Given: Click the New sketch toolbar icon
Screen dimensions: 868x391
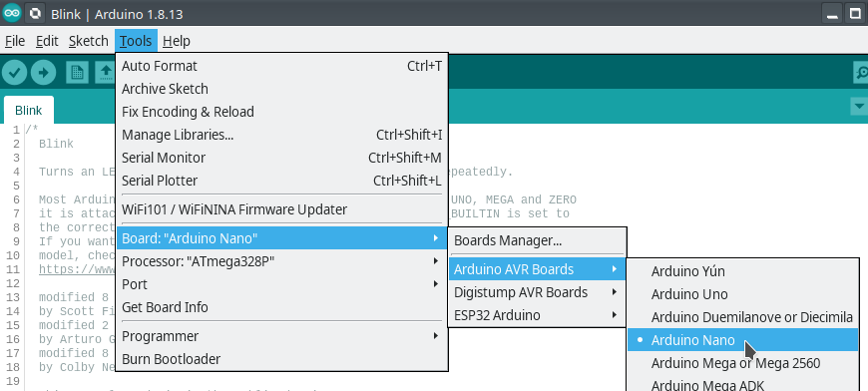Looking at the screenshot, I should click(77, 73).
